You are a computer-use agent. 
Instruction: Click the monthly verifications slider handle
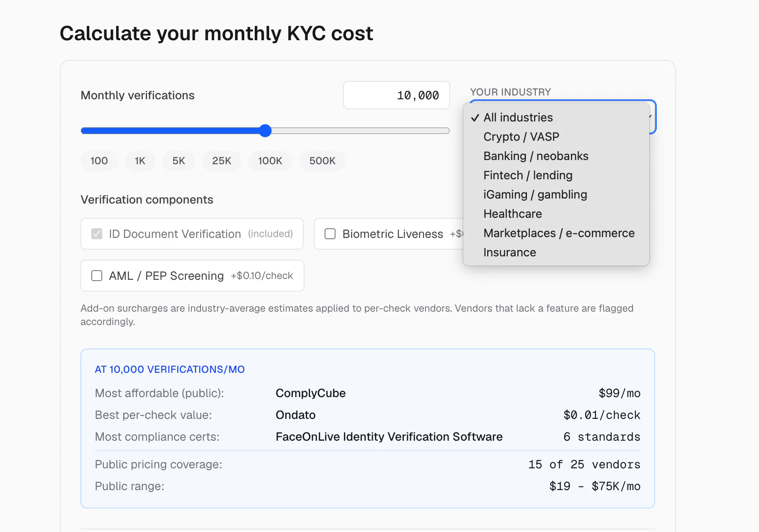coord(265,131)
